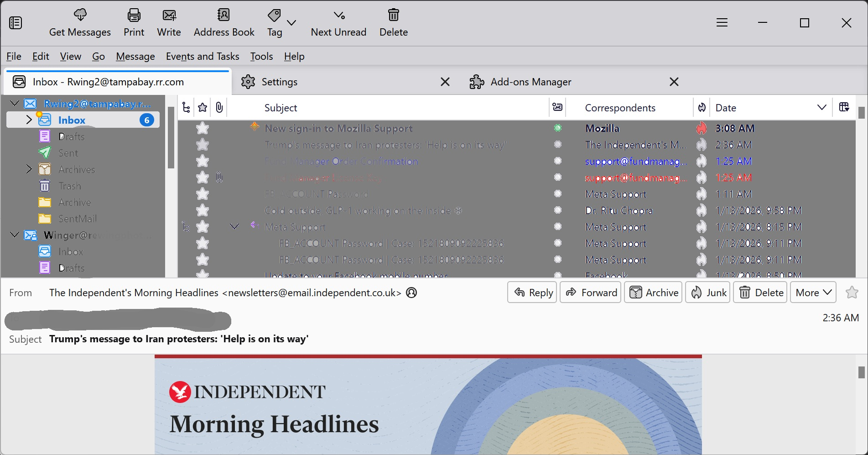The height and width of the screenshot is (455, 868).
Task: Open the Archive folder below Trash
Action: pos(74,202)
